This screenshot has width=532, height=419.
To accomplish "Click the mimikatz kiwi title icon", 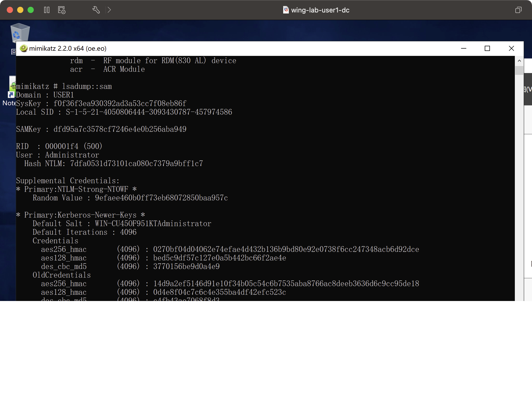I will (x=24, y=48).
